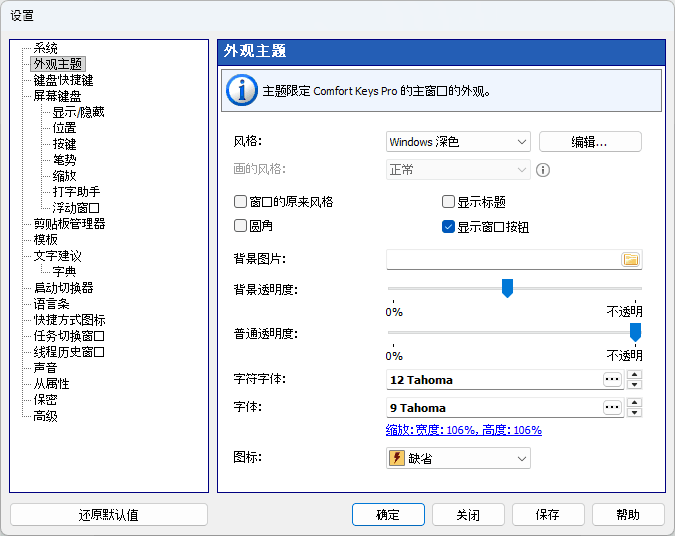Click the folder browse icon for 背景图片
The image size is (675, 536).
[631, 259]
